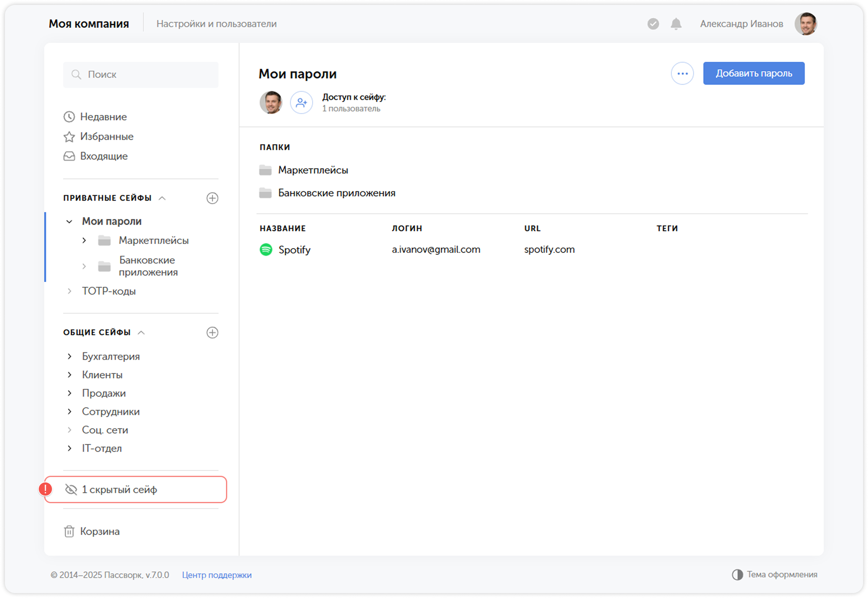Sort by Название column header
This screenshot has width=868, height=598.
pos(283,228)
